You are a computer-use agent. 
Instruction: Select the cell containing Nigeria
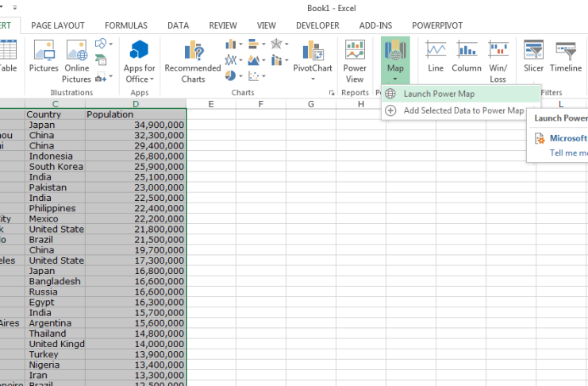coord(55,365)
